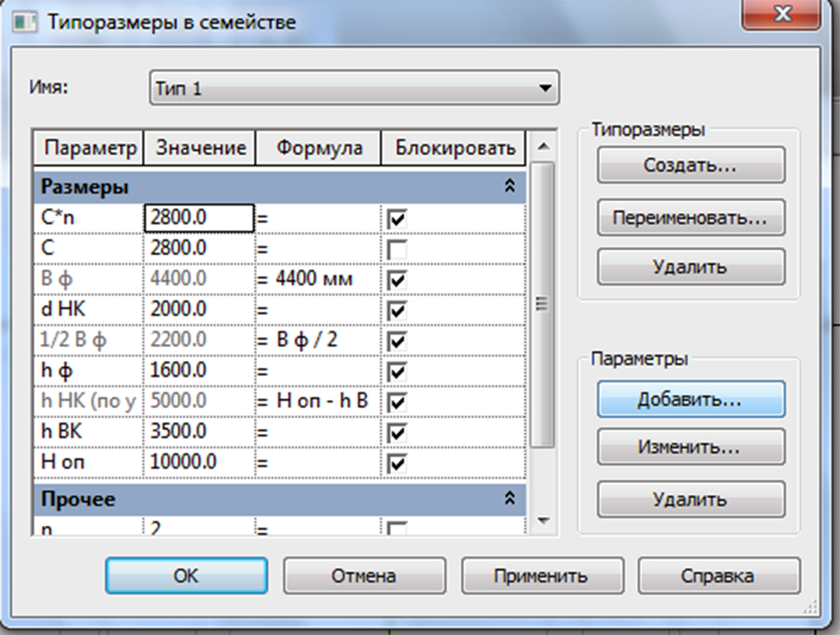Collapse the Размеры group chevron
840x635 pixels.
(510, 186)
